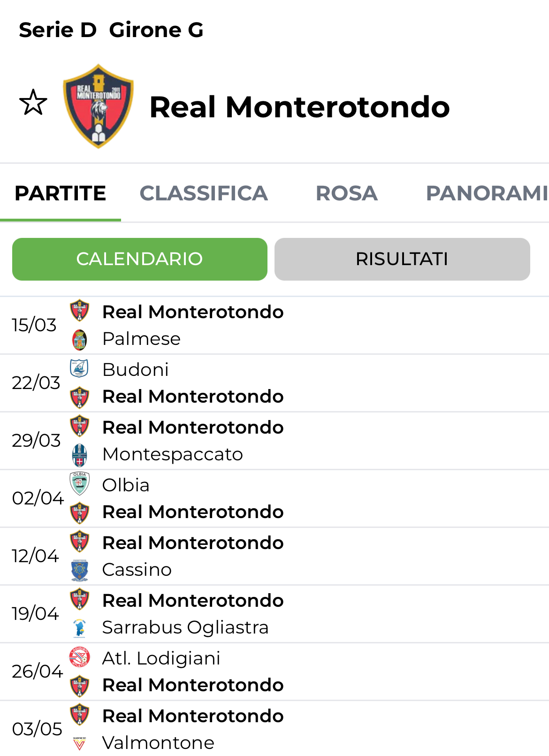Click the Budoni team logo
The width and height of the screenshot is (549, 756).
coord(79,369)
